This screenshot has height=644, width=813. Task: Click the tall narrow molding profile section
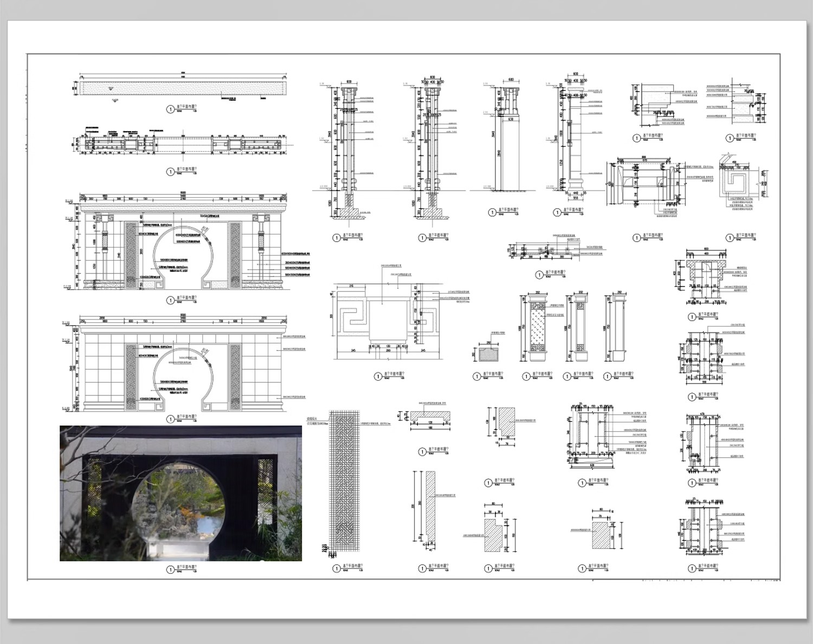coord(430,506)
